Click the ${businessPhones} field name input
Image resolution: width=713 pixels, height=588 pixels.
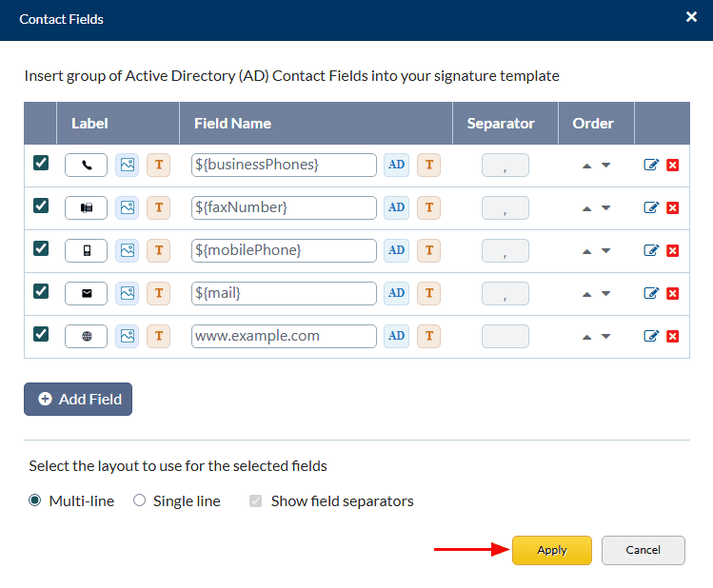284,165
